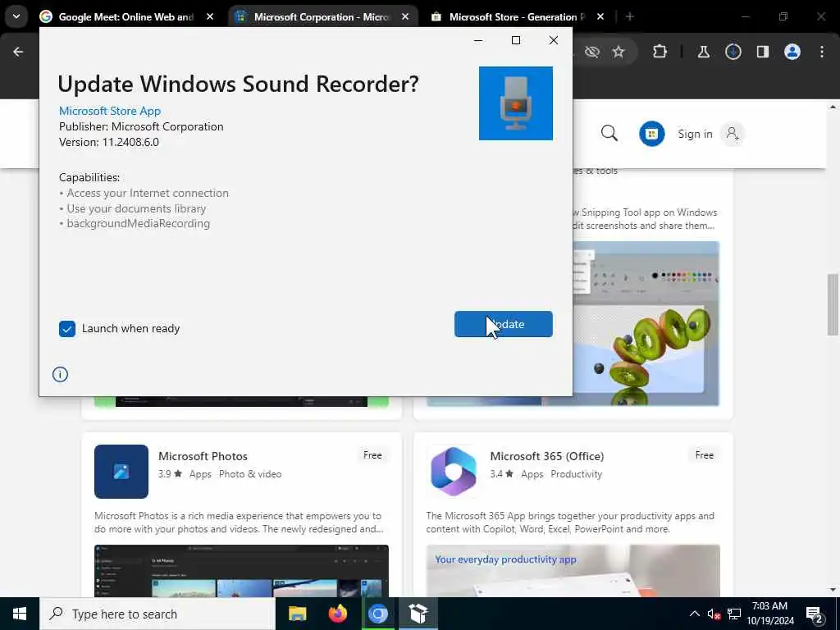
Task: Close the Google Meet tab
Action: (210, 17)
